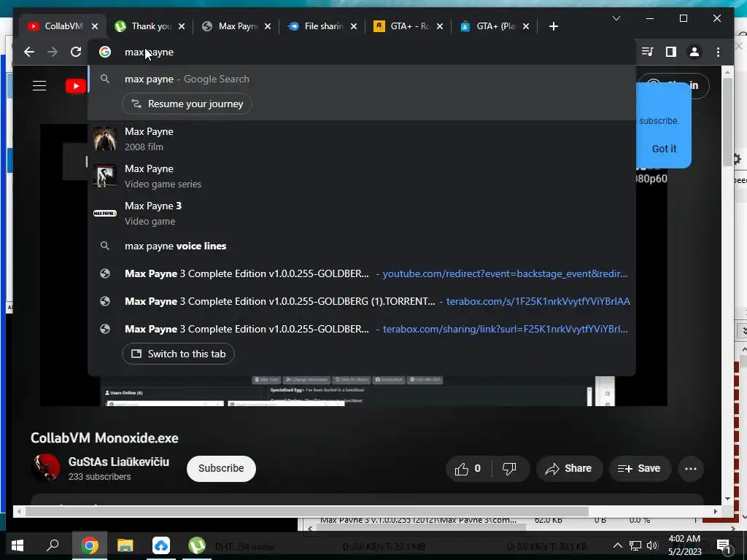The height and width of the screenshot is (560, 747).
Task: Open a new tab with plus button
Action: tap(553, 26)
